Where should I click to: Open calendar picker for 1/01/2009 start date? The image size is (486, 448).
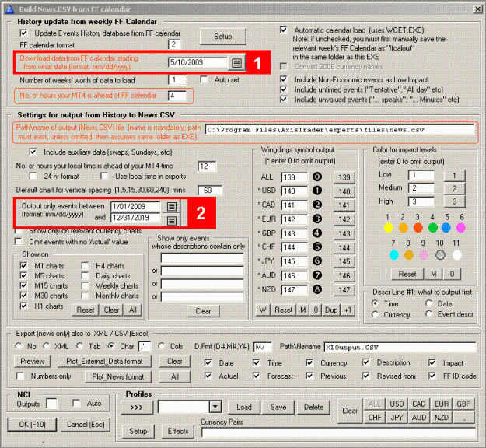(172, 206)
